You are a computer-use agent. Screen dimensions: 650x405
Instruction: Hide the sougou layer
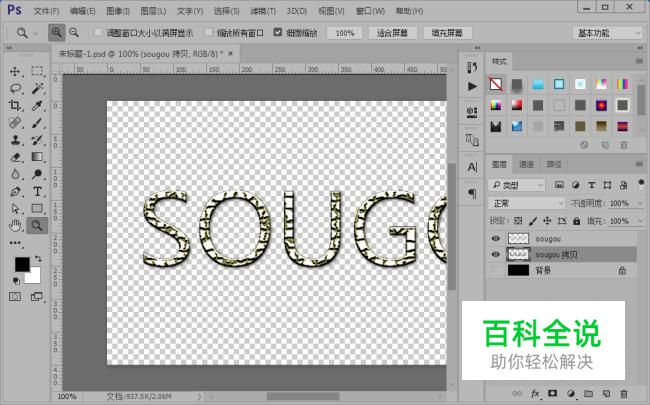click(495, 239)
